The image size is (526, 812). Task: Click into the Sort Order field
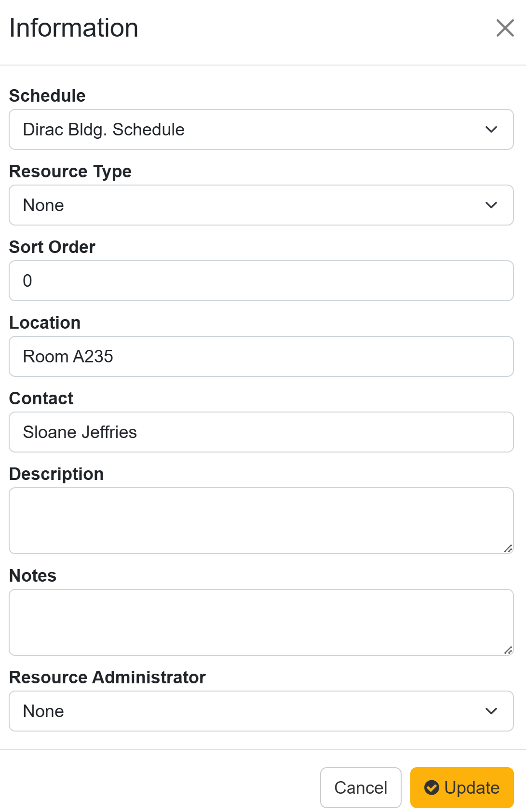click(261, 281)
